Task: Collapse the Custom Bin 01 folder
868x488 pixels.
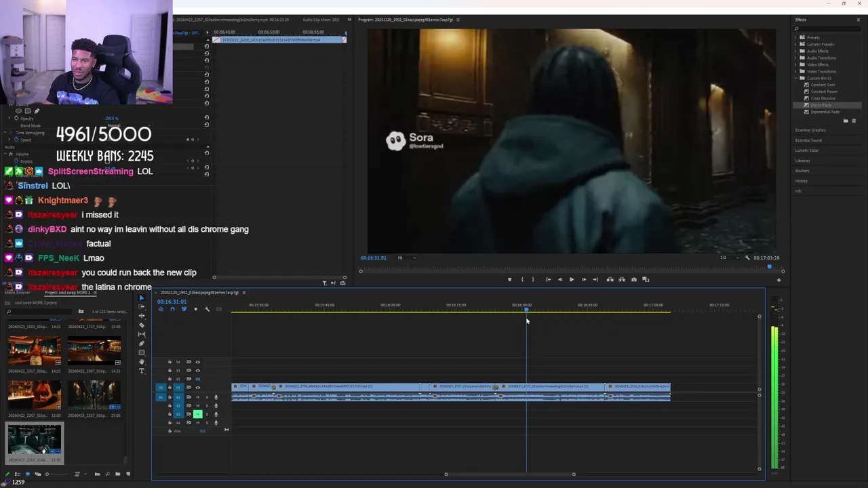Action: tap(797, 78)
